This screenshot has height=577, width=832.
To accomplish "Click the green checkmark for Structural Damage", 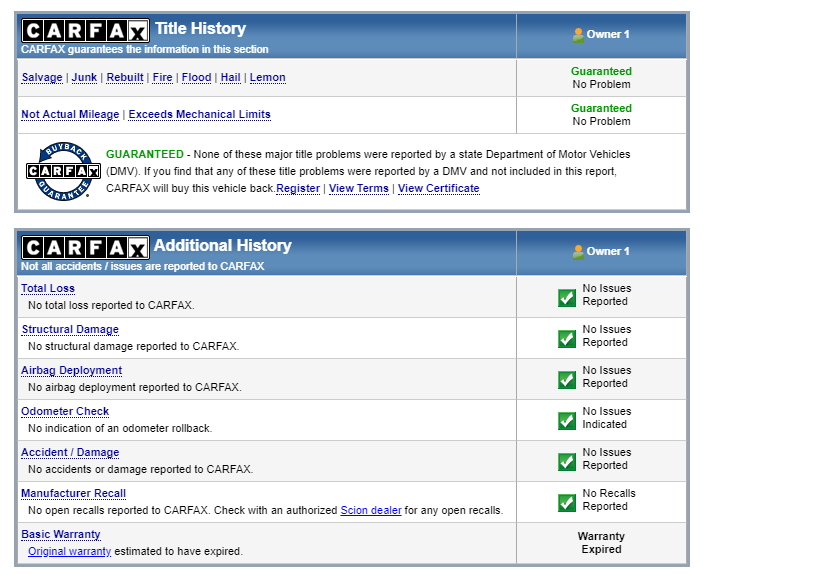I will coord(567,339).
